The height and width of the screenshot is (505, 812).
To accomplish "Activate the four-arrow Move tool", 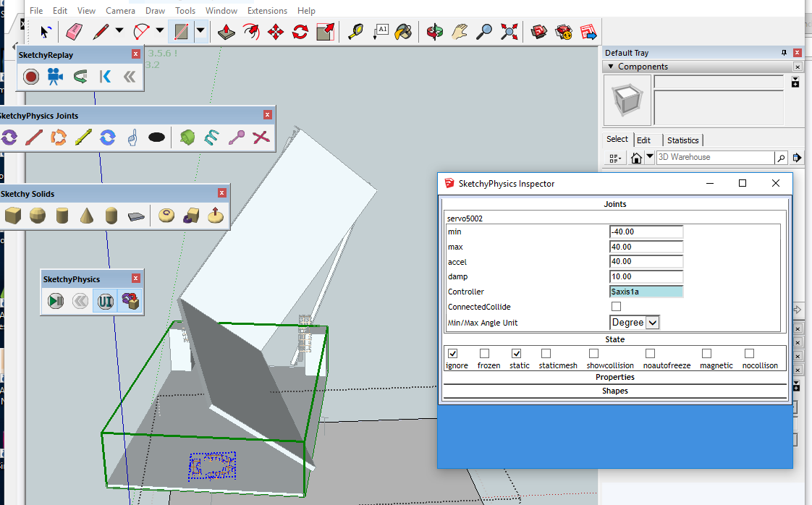I will (x=276, y=32).
